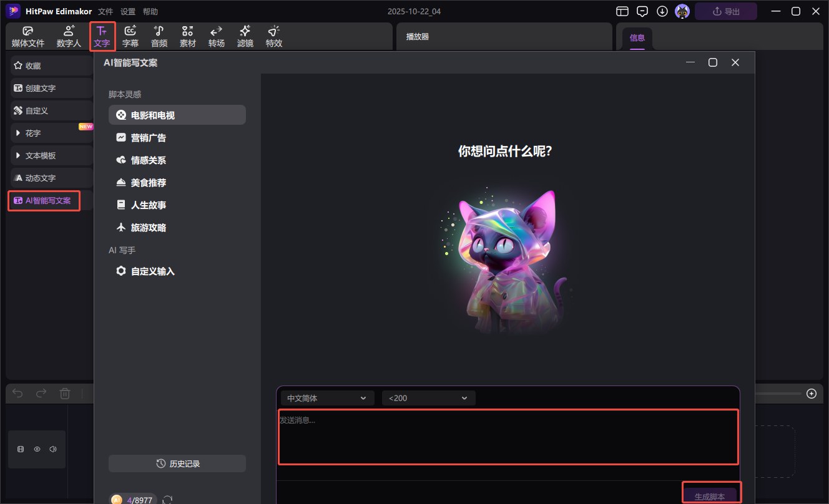Click the refresh icon beside AI credits
The height and width of the screenshot is (504, 829).
tap(167, 500)
